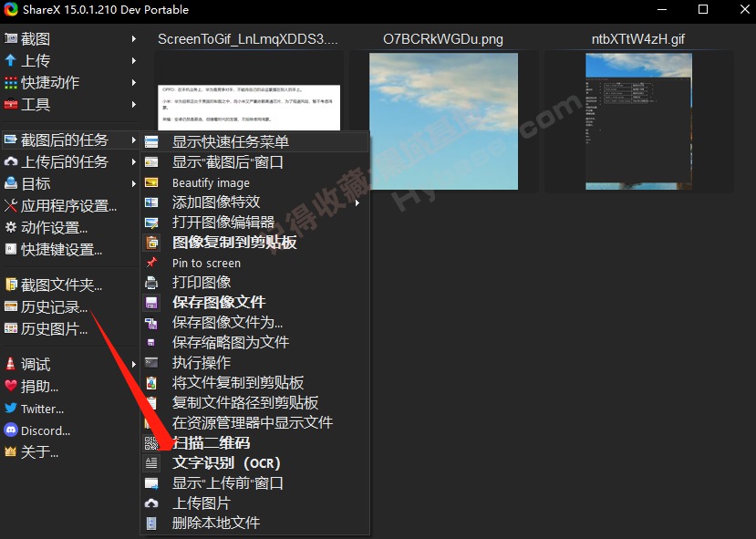
Task: Select 添加图像特效 menu entry
Action: point(255,202)
